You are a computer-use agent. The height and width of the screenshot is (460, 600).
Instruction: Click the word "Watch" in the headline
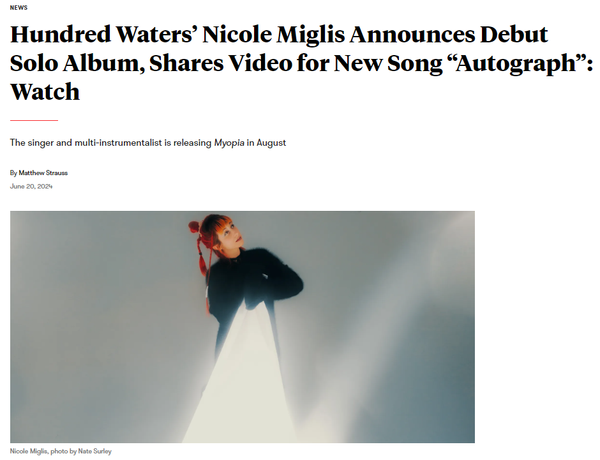(45, 92)
